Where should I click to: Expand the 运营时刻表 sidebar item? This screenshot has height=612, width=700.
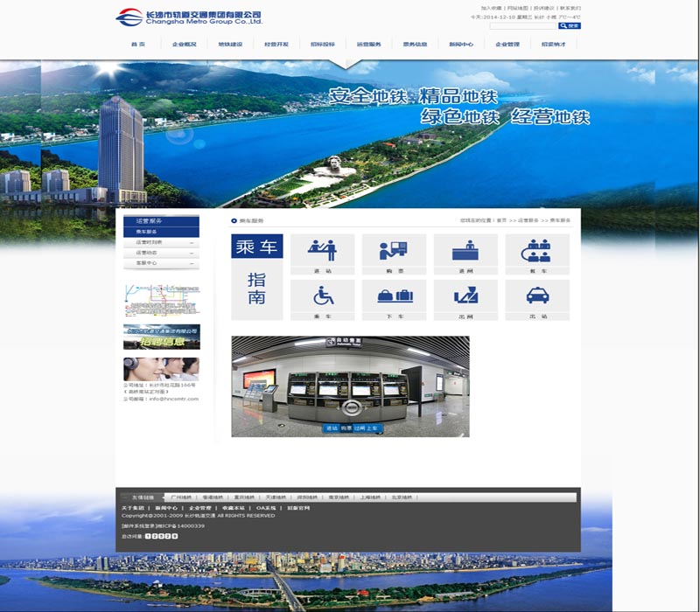coord(161,242)
